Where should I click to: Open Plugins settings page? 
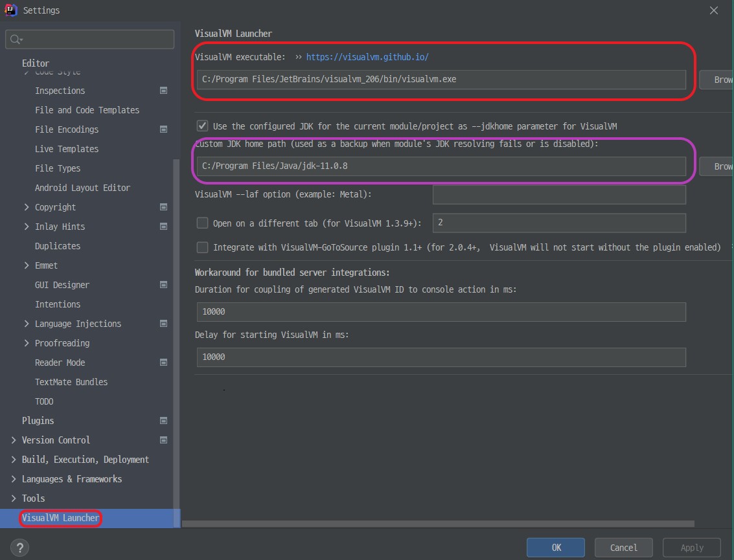[38, 421]
